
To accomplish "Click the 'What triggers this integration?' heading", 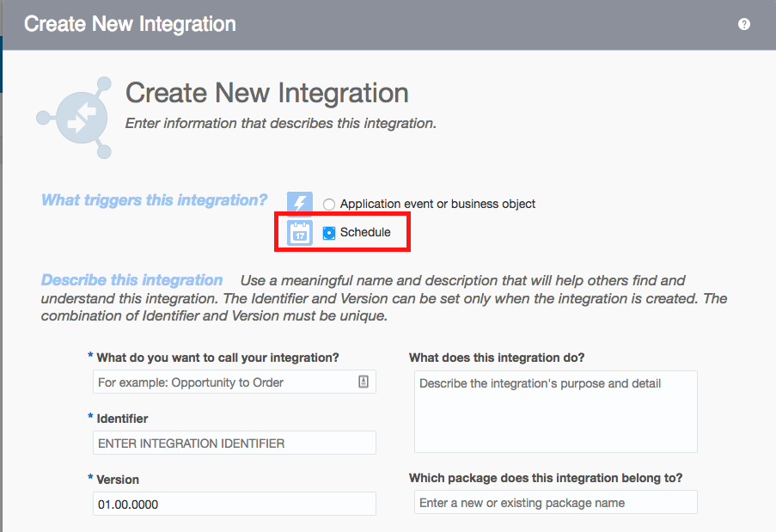I will pos(155,200).
